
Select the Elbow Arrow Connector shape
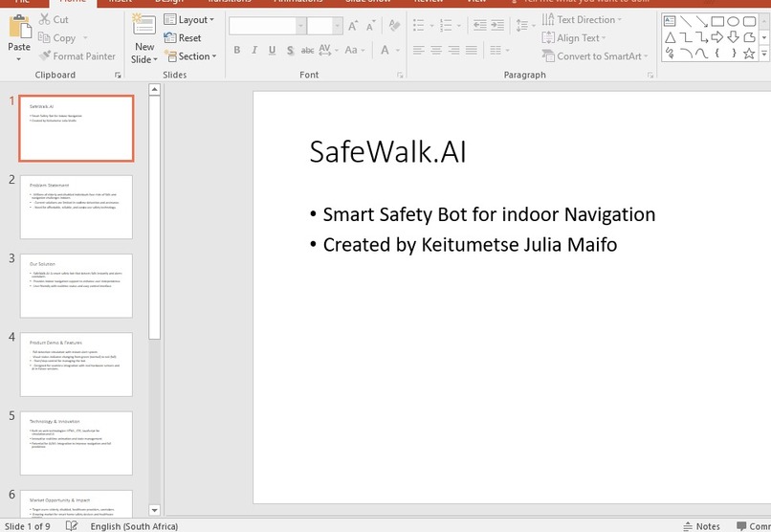[702, 37]
